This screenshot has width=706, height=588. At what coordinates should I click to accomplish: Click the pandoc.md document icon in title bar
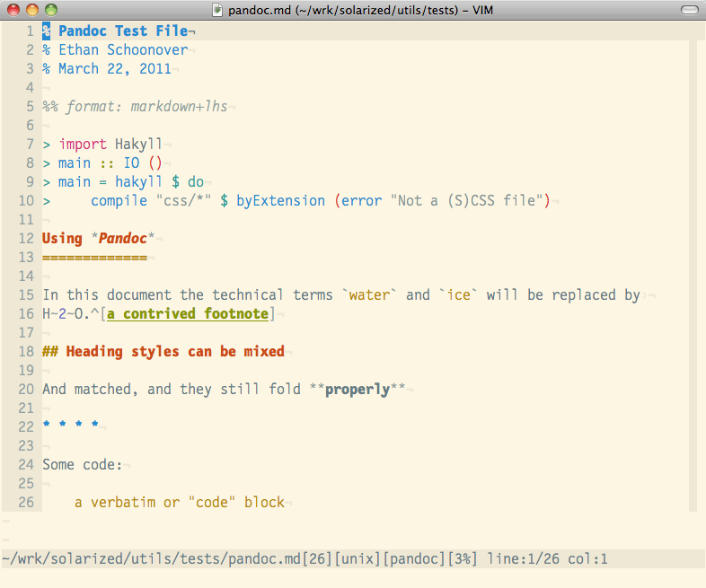pos(218,10)
